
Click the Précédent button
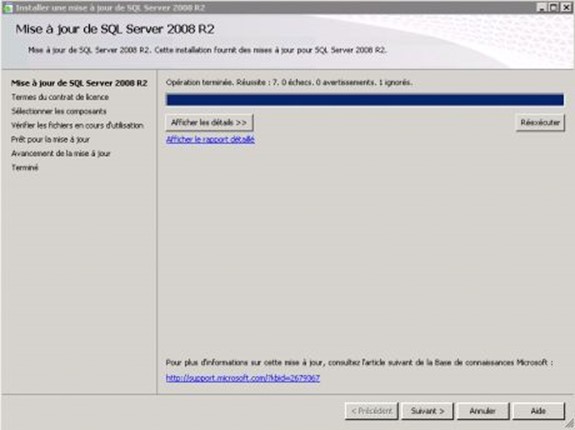(x=371, y=411)
